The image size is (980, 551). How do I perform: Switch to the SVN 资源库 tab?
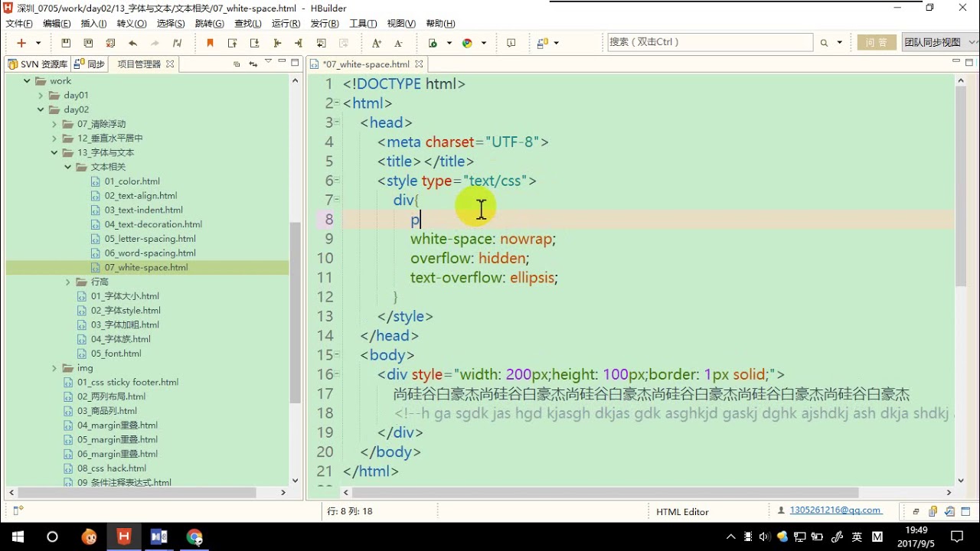(38, 64)
